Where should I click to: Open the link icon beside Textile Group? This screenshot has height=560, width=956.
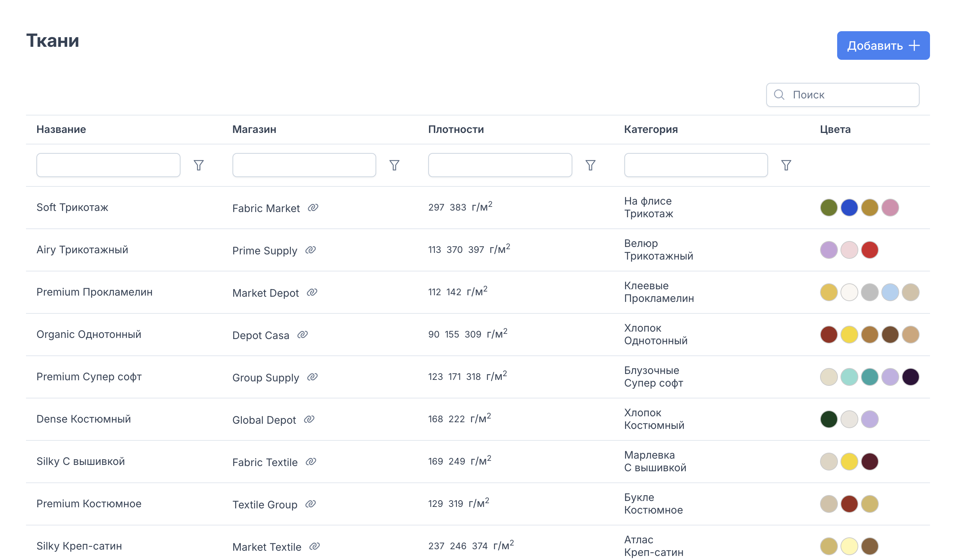311,504
